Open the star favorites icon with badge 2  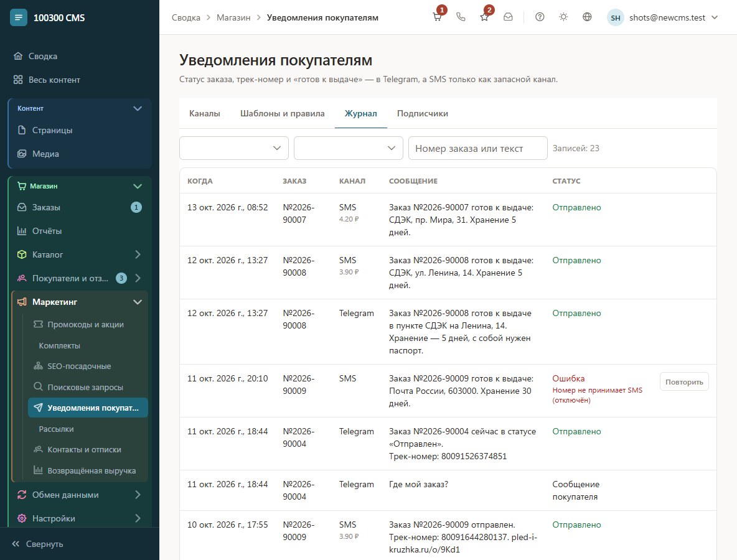(485, 17)
